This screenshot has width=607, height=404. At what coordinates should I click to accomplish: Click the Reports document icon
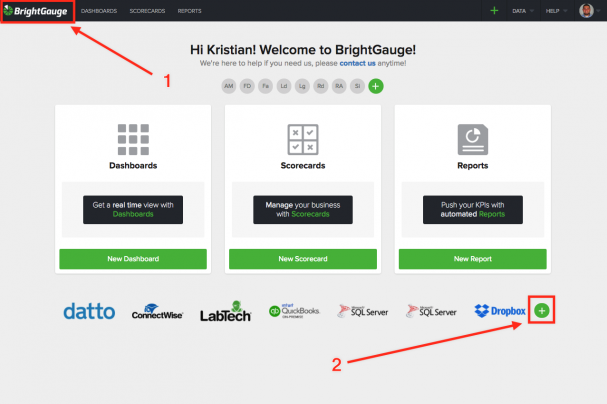tap(473, 138)
